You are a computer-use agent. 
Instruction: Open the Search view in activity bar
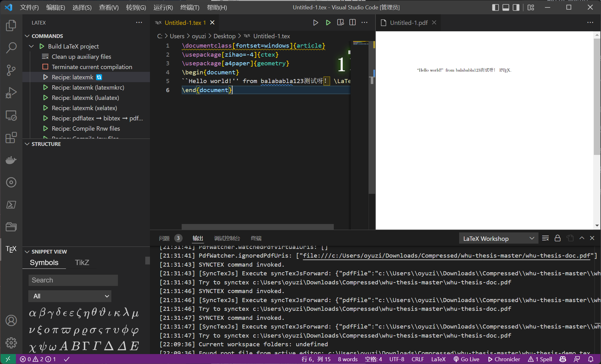tap(11, 48)
